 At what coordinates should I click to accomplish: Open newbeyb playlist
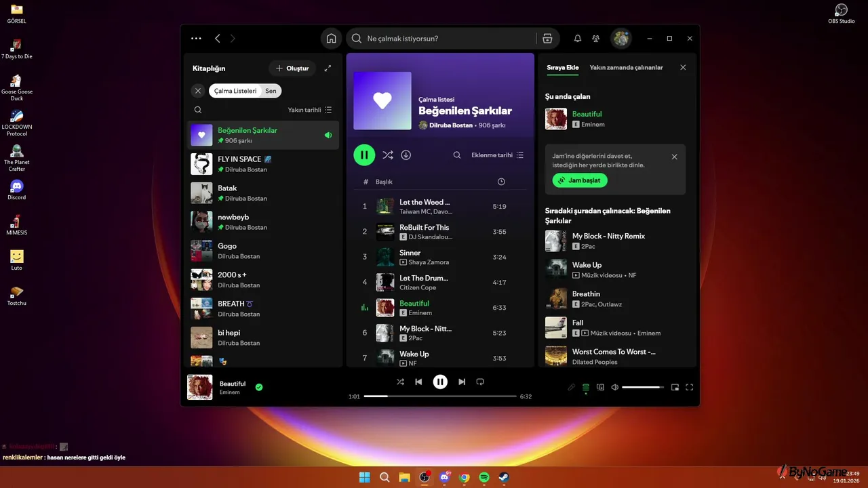[x=263, y=222]
